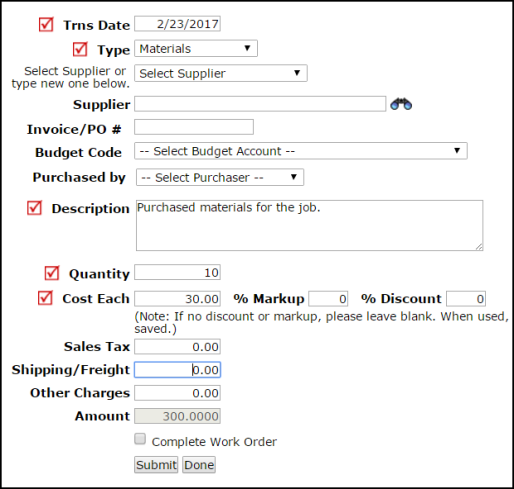Click the binoculars supplier search icon

click(x=401, y=104)
